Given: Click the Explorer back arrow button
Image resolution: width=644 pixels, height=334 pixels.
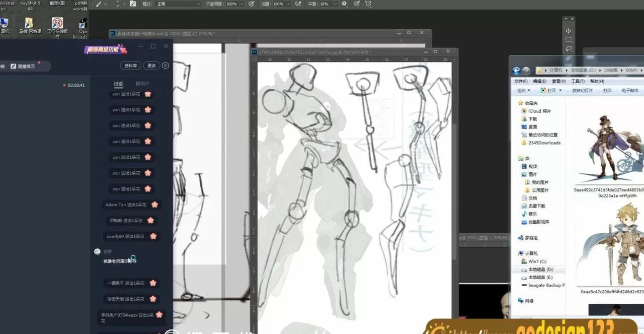Looking at the screenshot, I should click(x=516, y=71).
